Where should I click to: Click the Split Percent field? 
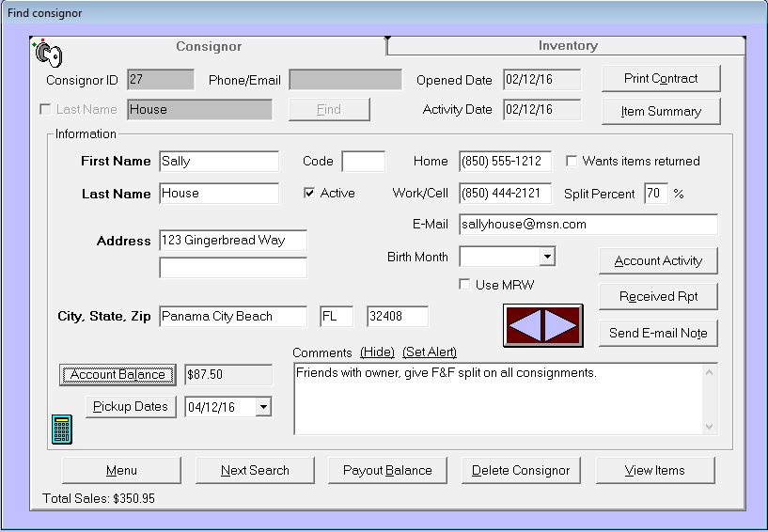(656, 193)
